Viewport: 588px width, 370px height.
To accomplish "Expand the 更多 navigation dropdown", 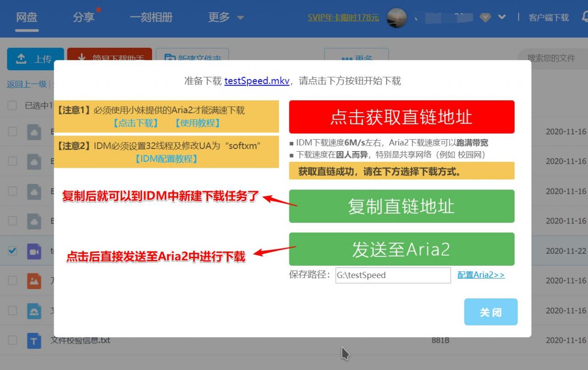I will 225,17.
